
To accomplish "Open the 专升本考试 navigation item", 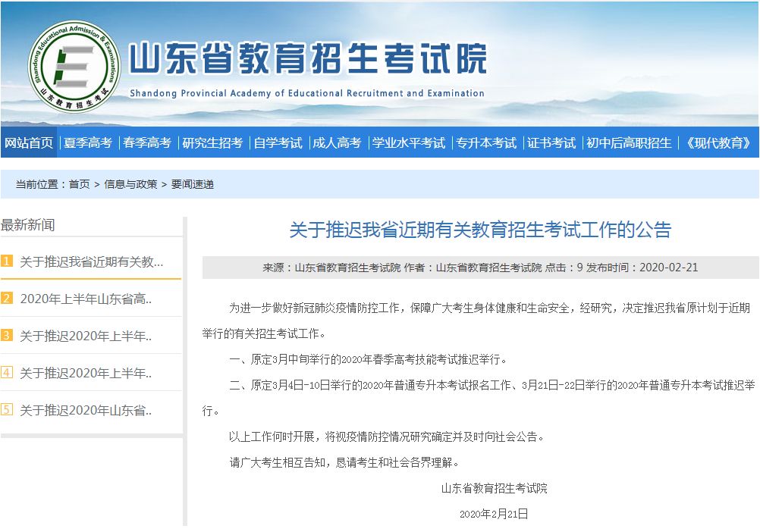I will click(x=486, y=142).
